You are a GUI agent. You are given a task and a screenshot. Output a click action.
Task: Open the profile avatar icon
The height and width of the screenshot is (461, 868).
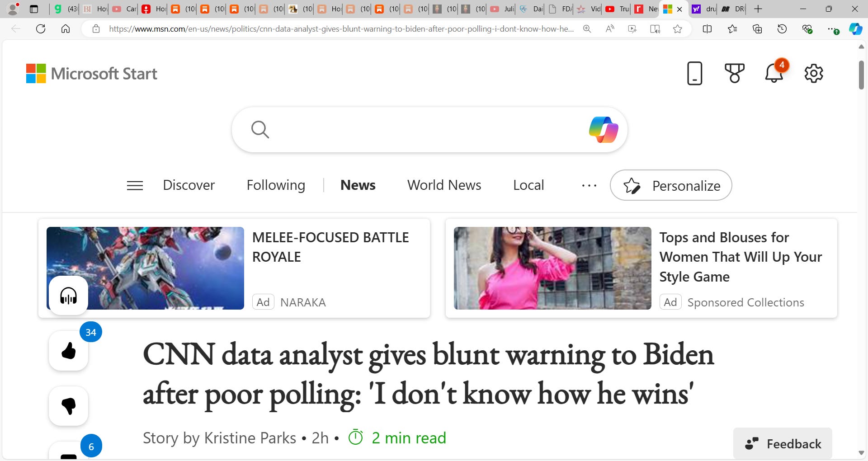13,9
